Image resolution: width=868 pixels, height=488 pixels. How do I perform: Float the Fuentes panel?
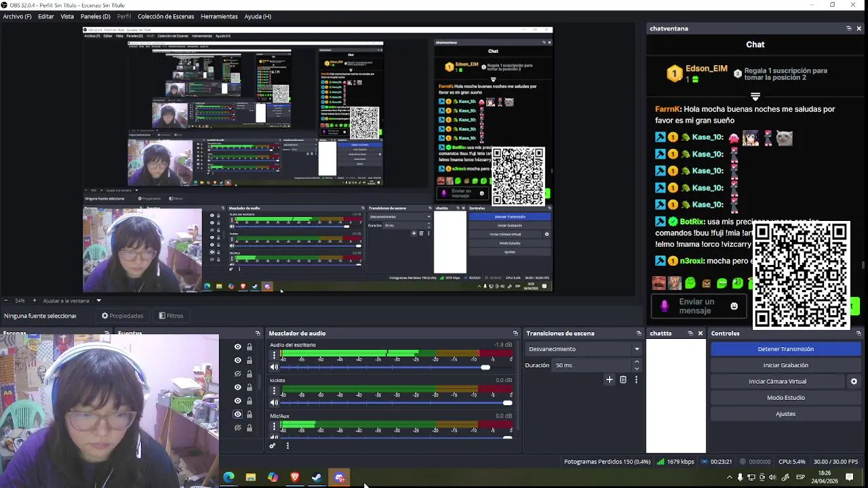point(258,333)
